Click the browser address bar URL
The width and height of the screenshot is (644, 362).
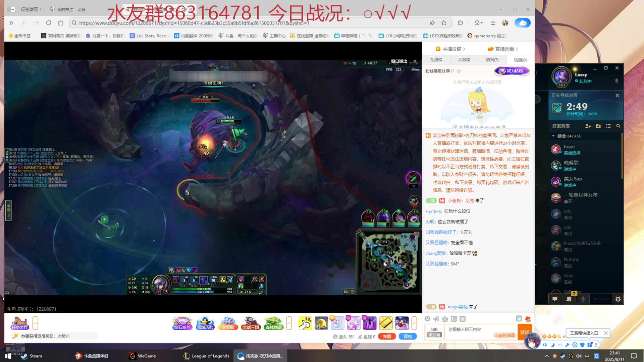(194, 23)
